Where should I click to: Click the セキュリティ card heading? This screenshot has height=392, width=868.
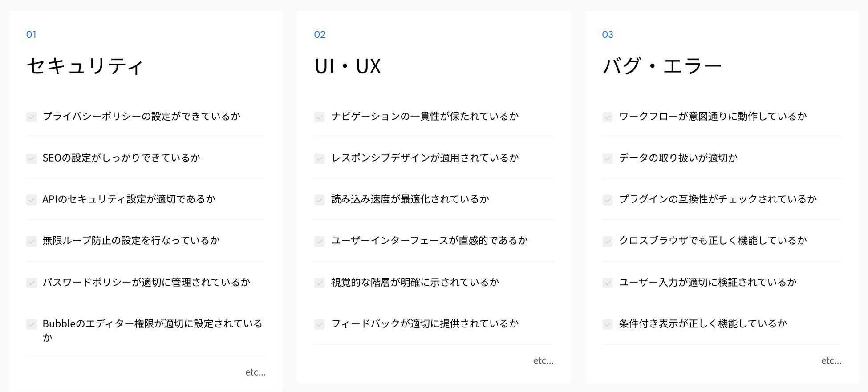tap(85, 66)
